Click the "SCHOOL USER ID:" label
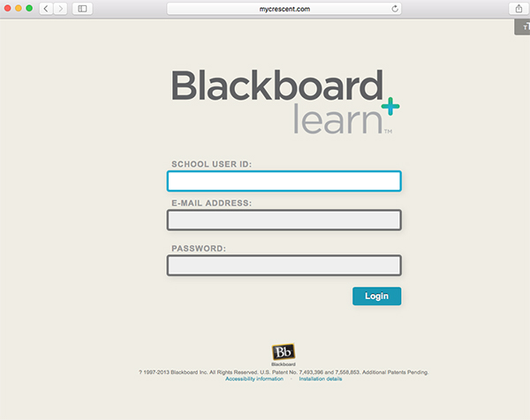This screenshot has width=530, height=420. [x=212, y=164]
